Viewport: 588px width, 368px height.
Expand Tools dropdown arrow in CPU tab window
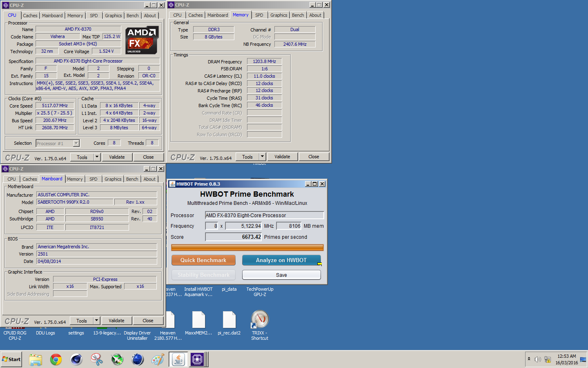[x=97, y=157]
